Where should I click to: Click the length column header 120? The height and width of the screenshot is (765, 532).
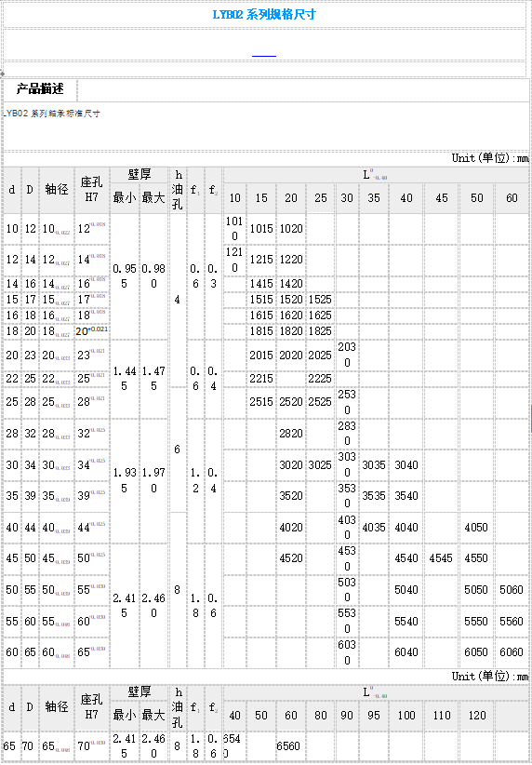click(476, 716)
